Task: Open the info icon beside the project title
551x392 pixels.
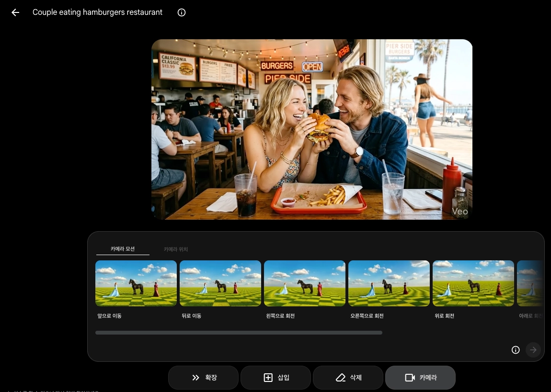Action: [x=181, y=12]
